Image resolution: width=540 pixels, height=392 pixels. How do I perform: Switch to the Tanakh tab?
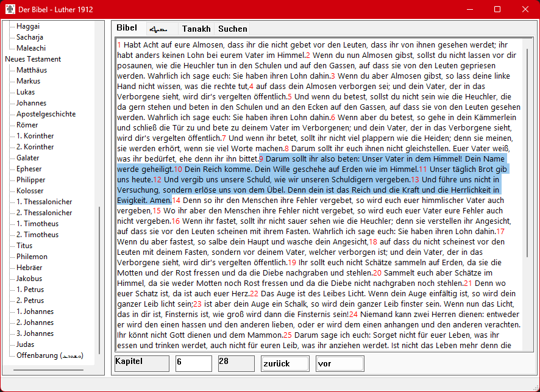pyautogui.click(x=196, y=29)
